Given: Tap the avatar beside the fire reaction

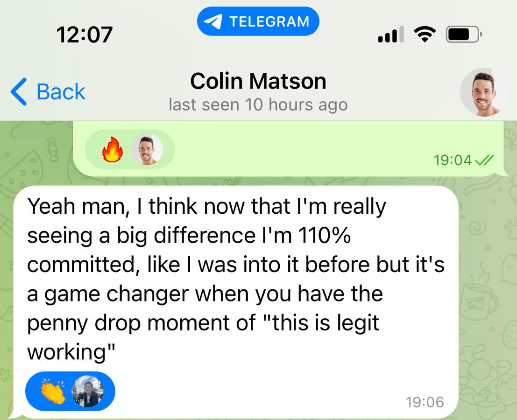Looking at the screenshot, I should pos(147,149).
